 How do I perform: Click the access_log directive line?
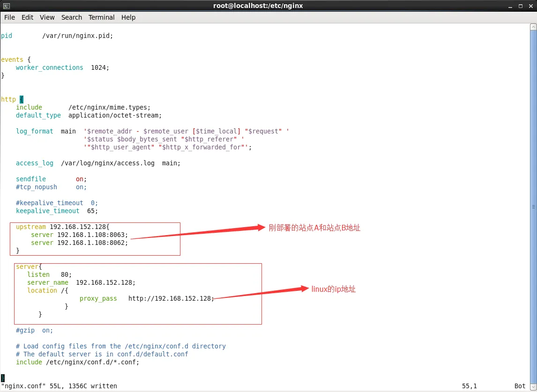(35, 163)
